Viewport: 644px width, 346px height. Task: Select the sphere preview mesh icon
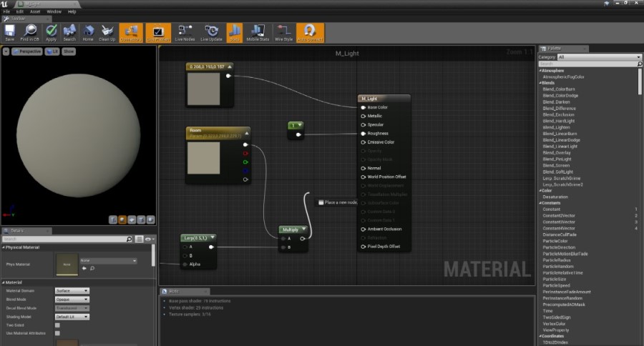click(x=122, y=219)
